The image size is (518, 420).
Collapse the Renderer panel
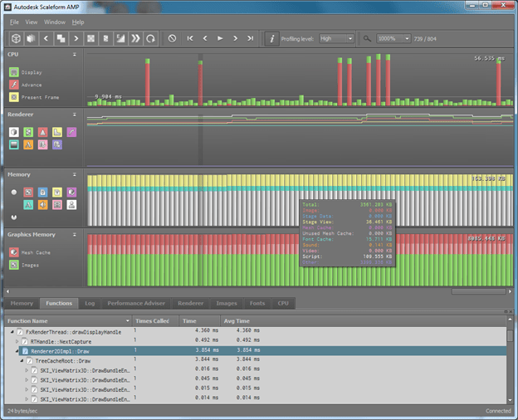click(x=75, y=115)
